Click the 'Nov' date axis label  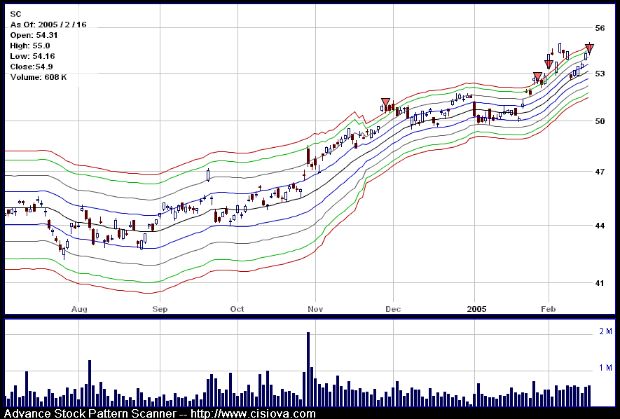(316, 309)
